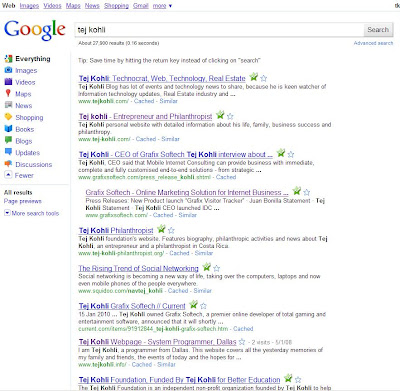Viewport: 400px width, 391px height.
Task: Open Videos in top navigation bar
Action: tap(52, 6)
